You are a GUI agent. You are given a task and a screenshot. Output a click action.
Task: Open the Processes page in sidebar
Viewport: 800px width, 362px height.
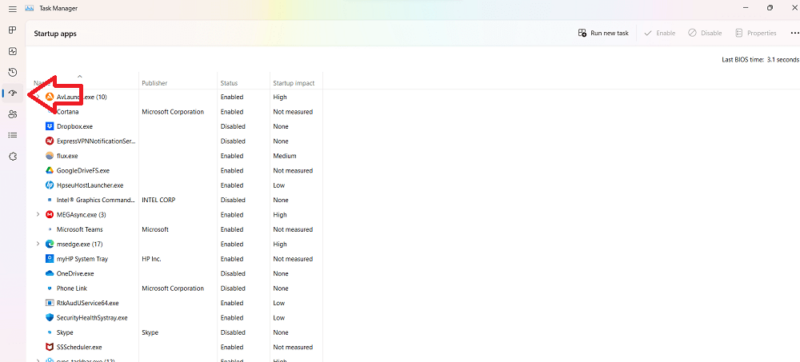tap(13, 30)
